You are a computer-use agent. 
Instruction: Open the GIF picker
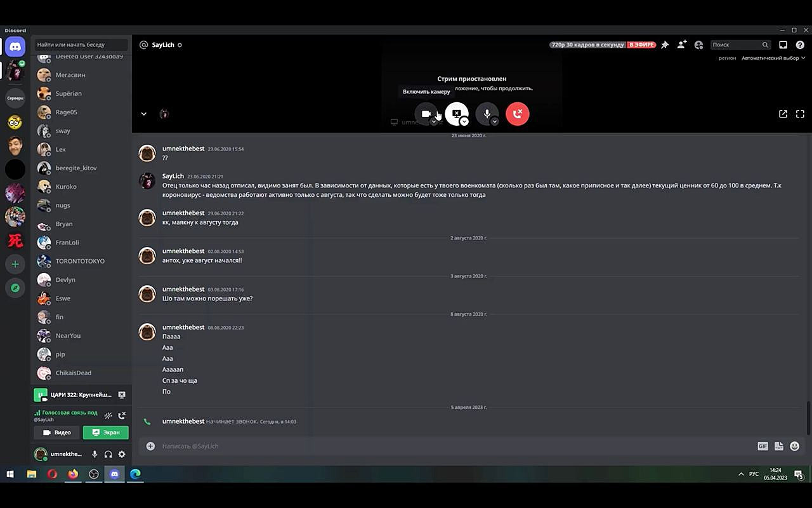pos(763,446)
